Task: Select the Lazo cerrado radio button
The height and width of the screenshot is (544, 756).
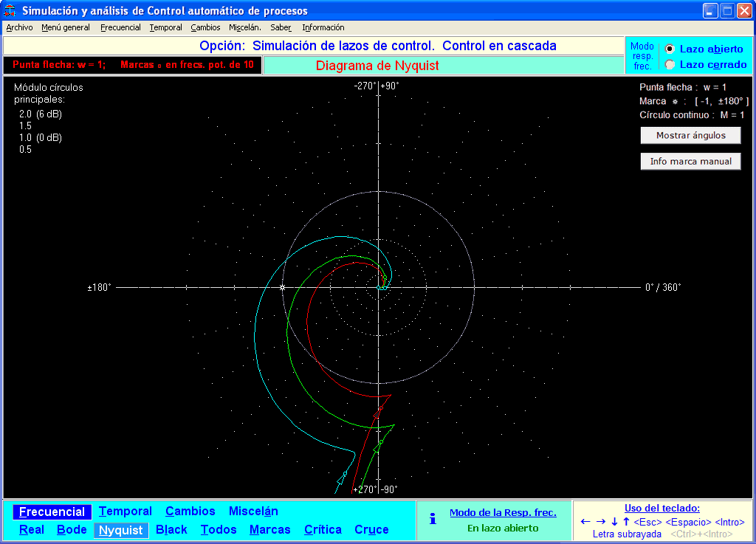Action: 670,64
